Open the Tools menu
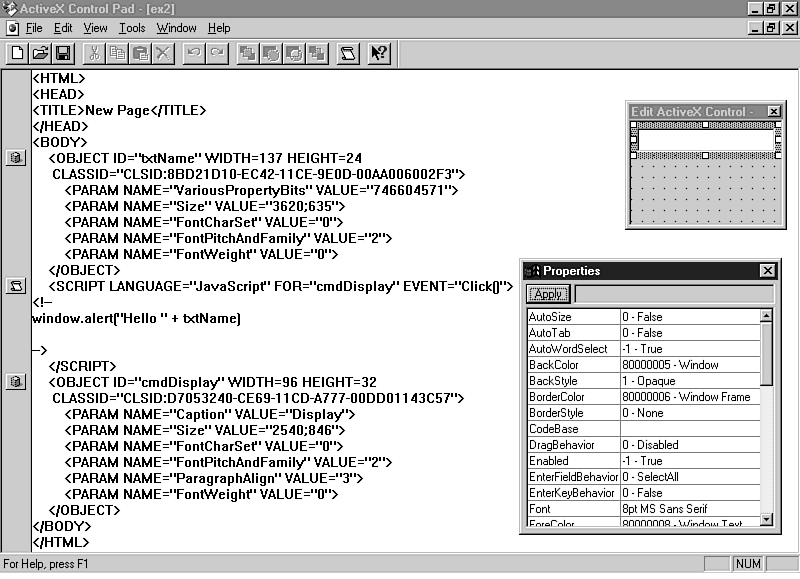 132,28
